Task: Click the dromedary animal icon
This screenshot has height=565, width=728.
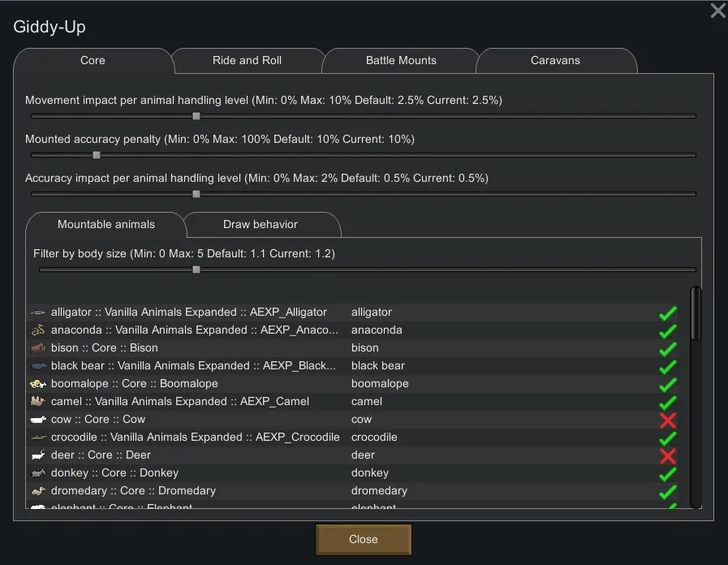Action: point(38,491)
